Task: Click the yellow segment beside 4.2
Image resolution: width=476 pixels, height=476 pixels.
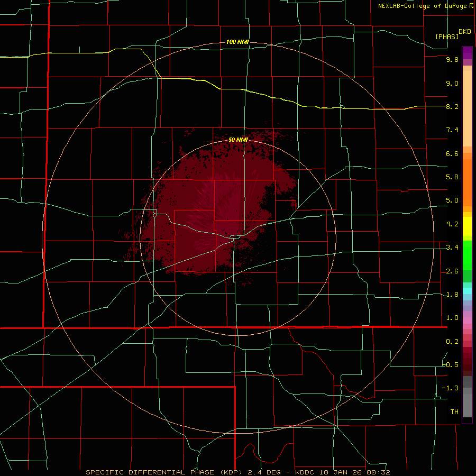Action: pyautogui.click(x=467, y=226)
